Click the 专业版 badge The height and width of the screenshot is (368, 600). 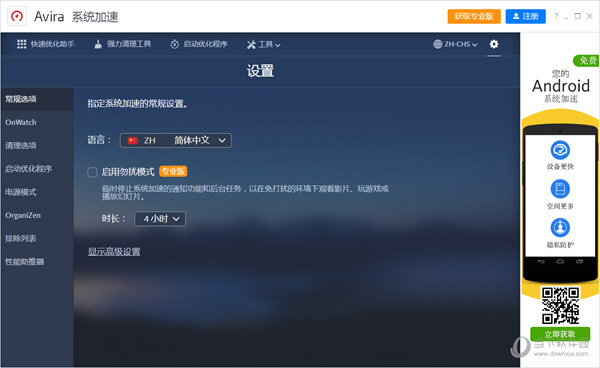pos(173,171)
